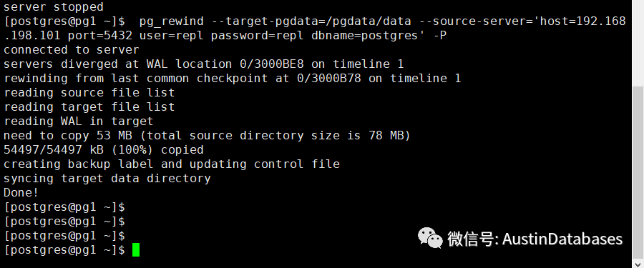Click the WeChat logo icon in watermark

430,238
